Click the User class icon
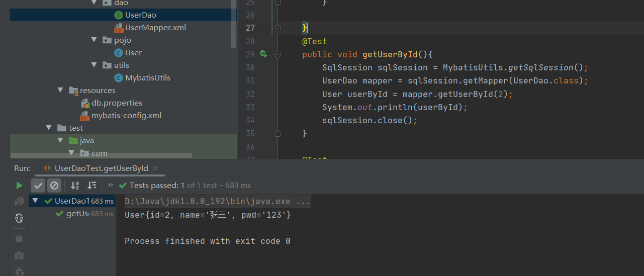Image resolution: width=644 pixels, height=276 pixels. pos(119,53)
